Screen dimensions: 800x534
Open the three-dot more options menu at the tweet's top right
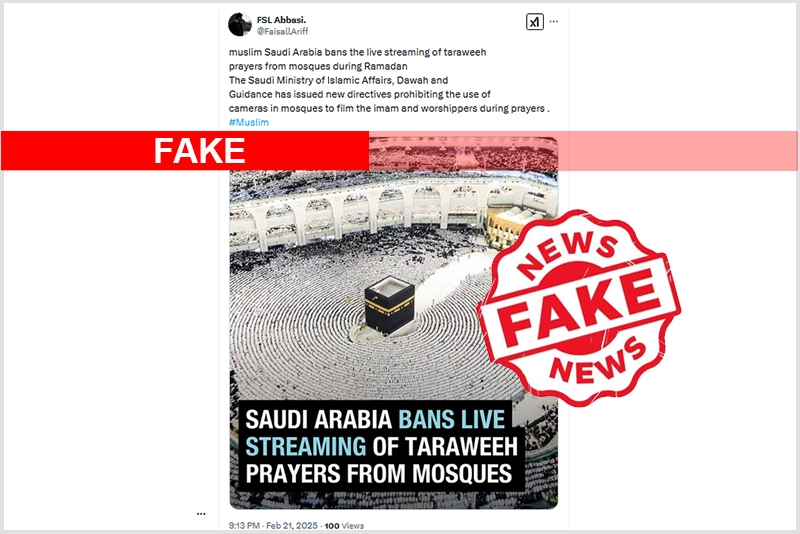554,22
